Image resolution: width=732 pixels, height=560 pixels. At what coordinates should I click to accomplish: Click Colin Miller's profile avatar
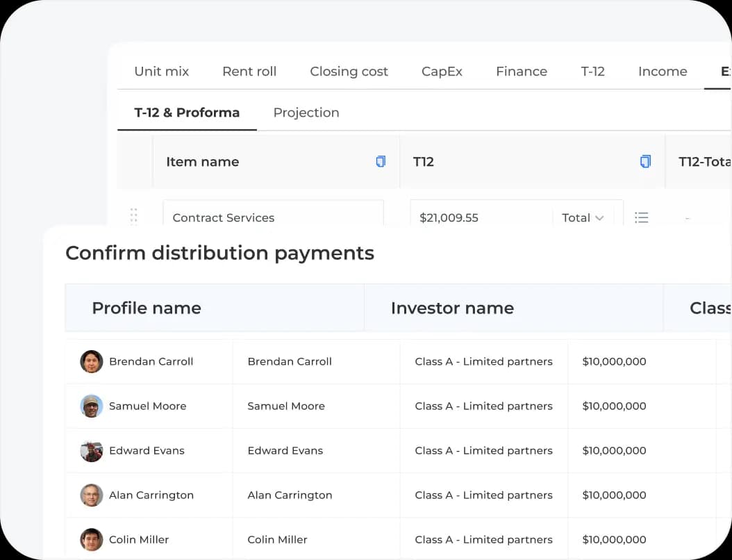tap(92, 539)
